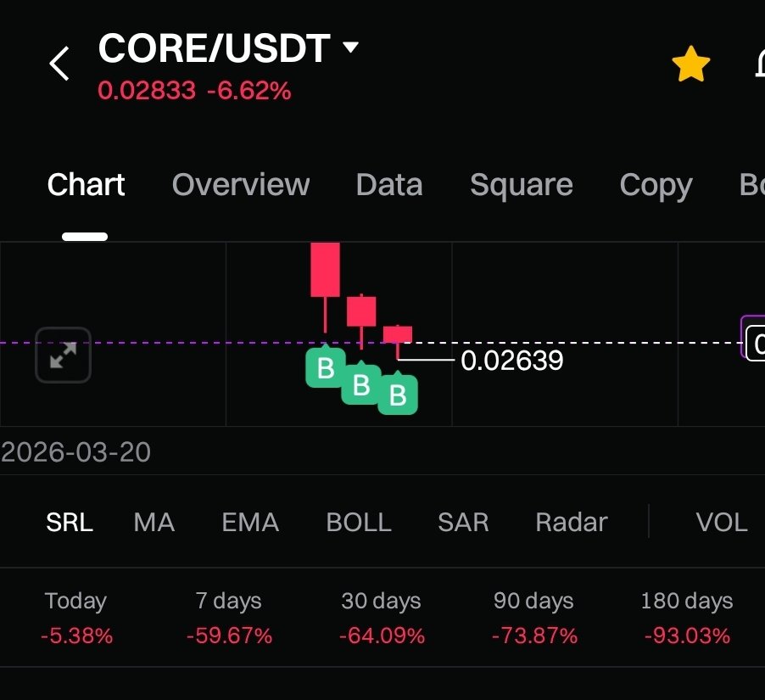Tap the back arrow icon

(x=59, y=64)
